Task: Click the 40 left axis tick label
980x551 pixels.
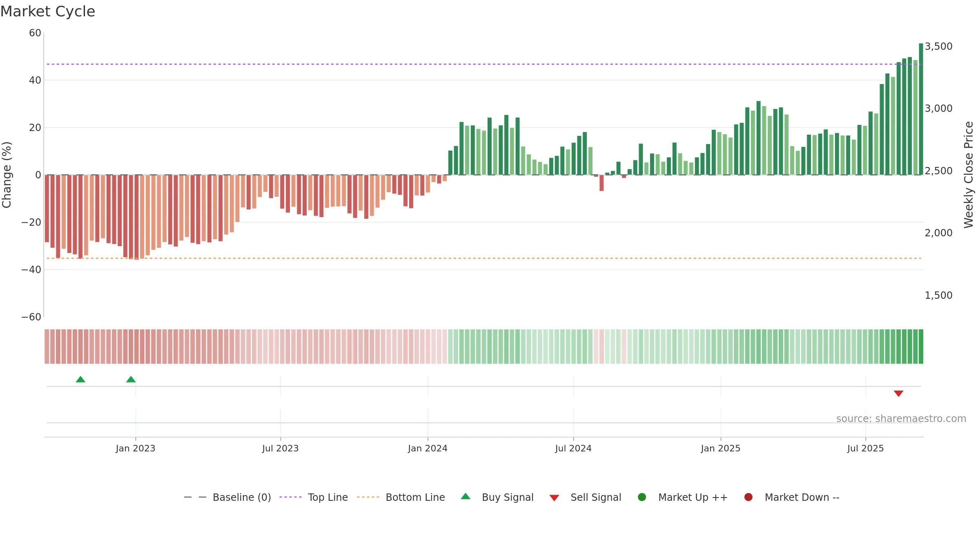Action: point(35,80)
